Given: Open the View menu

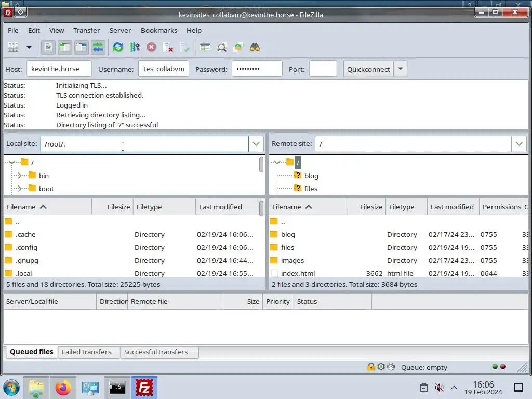Looking at the screenshot, I should tap(57, 30).
